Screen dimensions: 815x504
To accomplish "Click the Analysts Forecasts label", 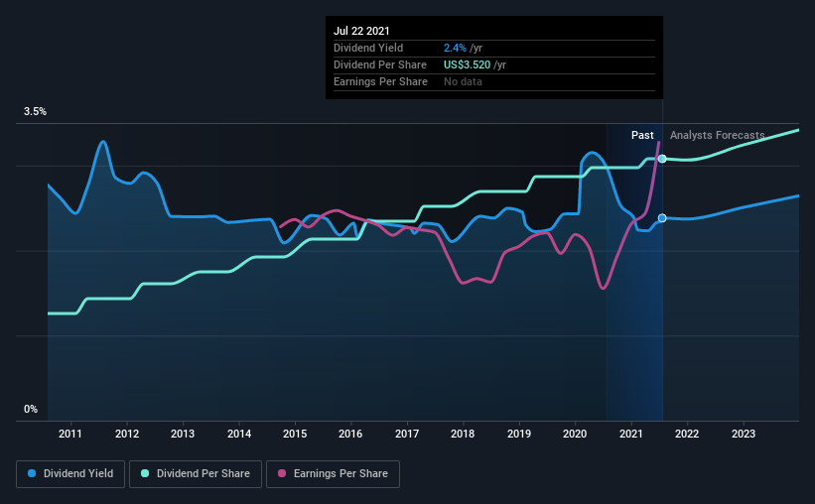I will (718, 135).
